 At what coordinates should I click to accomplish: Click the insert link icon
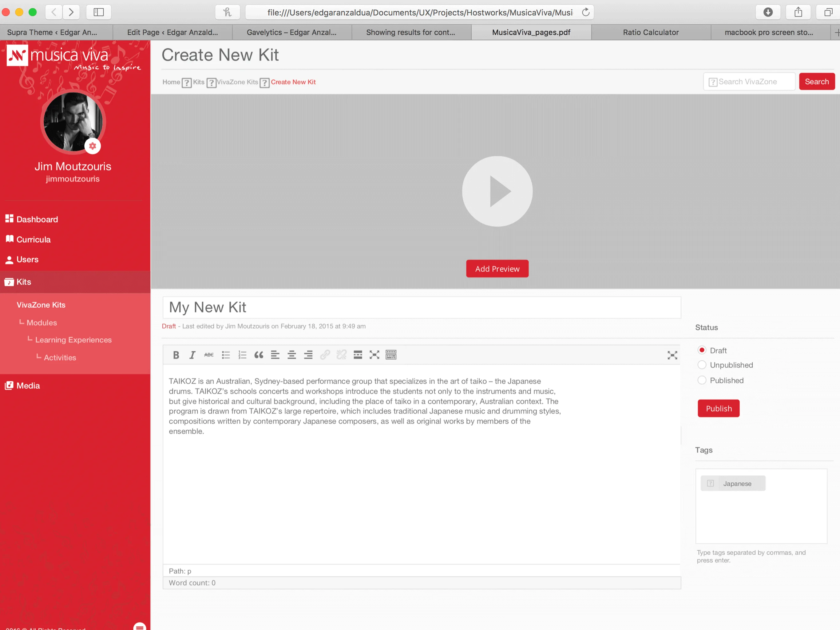click(325, 355)
